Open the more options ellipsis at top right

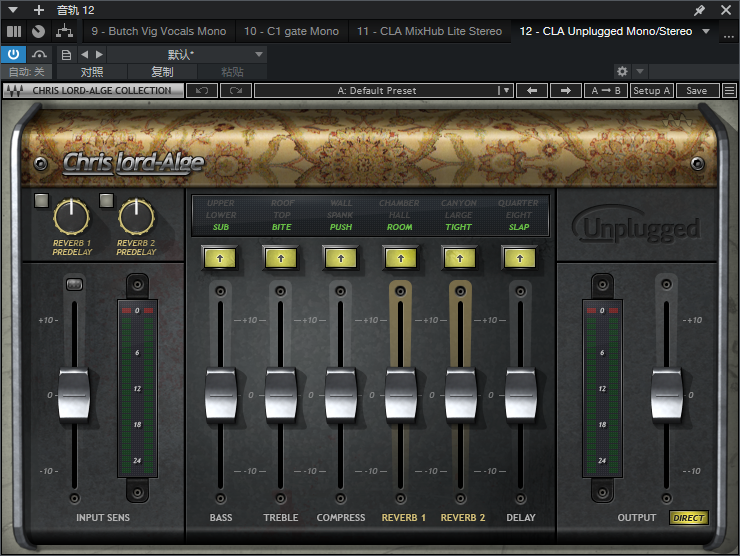coord(728,36)
